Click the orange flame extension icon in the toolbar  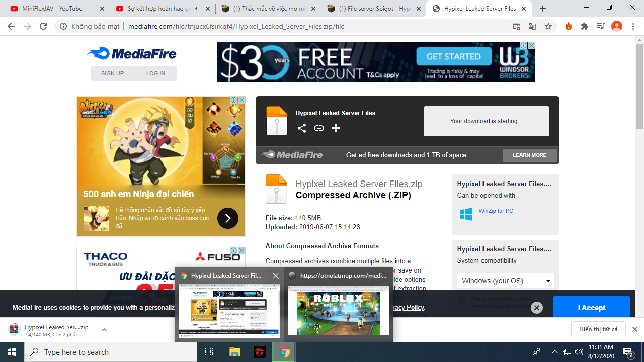pos(569,26)
